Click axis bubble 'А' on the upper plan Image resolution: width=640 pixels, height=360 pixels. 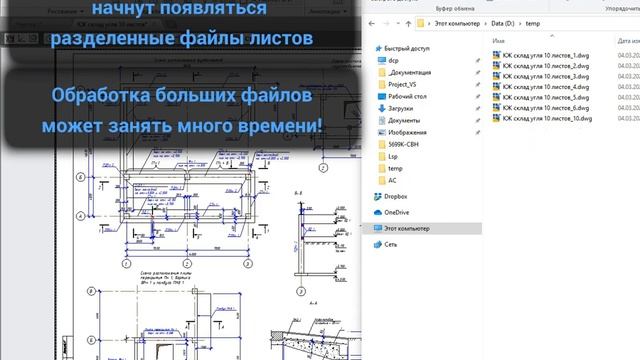click(80, 216)
